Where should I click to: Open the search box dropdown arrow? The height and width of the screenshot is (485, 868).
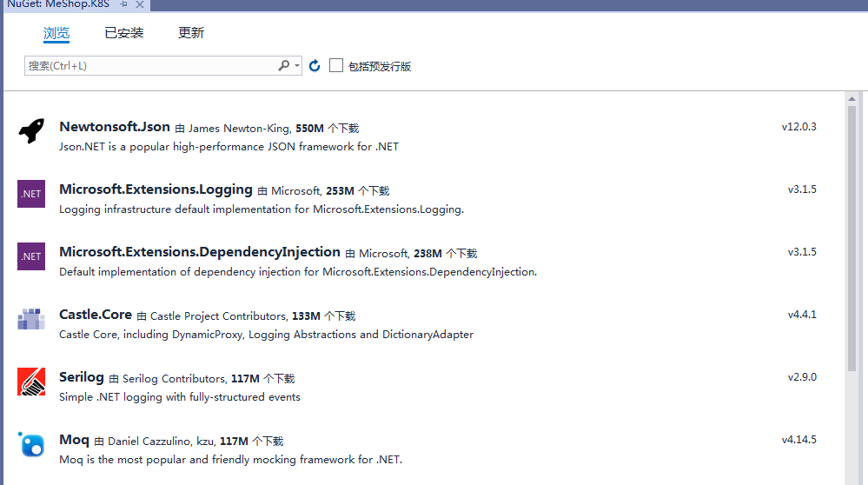(x=297, y=66)
